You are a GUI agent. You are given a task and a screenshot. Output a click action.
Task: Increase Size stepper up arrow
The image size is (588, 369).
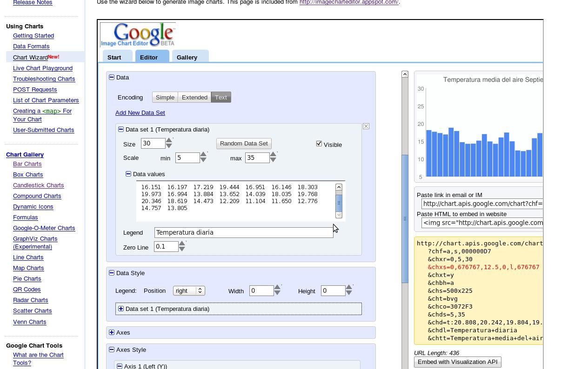point(169,140)
